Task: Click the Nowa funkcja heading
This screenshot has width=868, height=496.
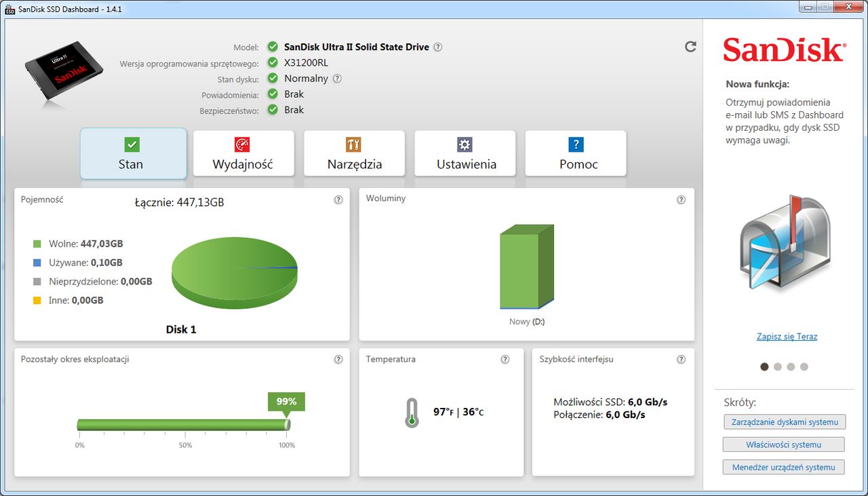Action: [x=757, y=85]
